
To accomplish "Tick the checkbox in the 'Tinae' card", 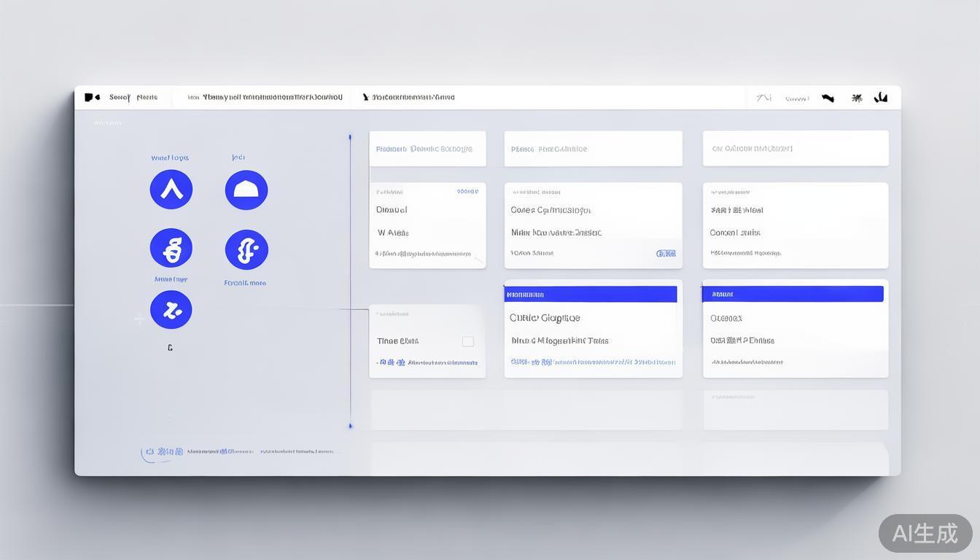I will [468, 341].
